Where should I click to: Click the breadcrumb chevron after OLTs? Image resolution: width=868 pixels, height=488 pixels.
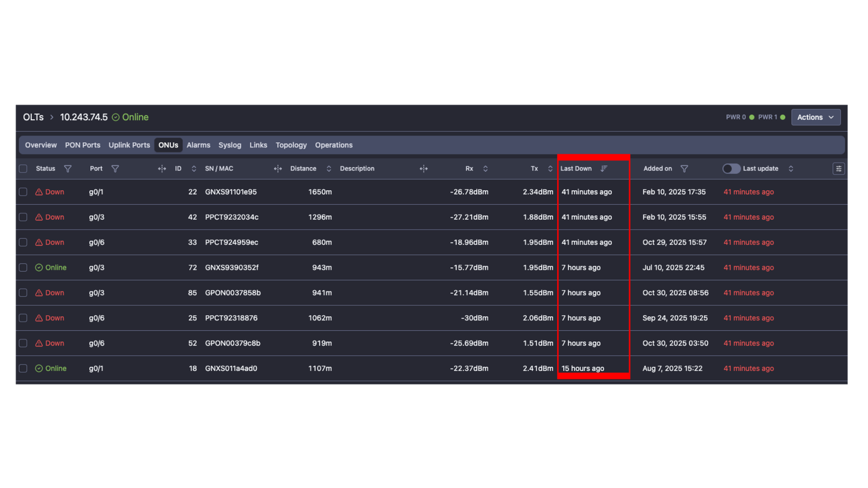click(x=52, y=117)
